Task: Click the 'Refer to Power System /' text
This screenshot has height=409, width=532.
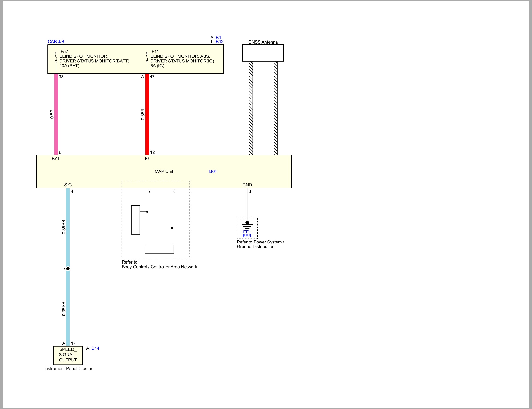Action: point(260,242)
